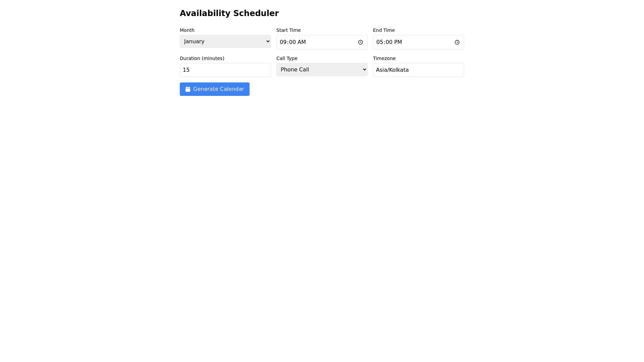The height and width of the screenshot is (362, 644).
Task: Click the calendar icon on Generate Calendar
Action: (x=188, y=89)
